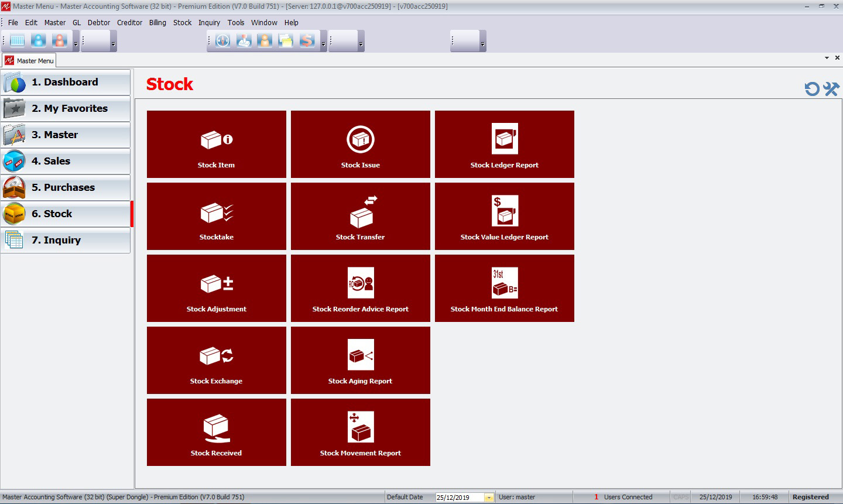The height and width of the screenshot is (504, 843).
Task: Select 3. Master in sidebar
Action: pyautogui.click(x=65, y=135)
